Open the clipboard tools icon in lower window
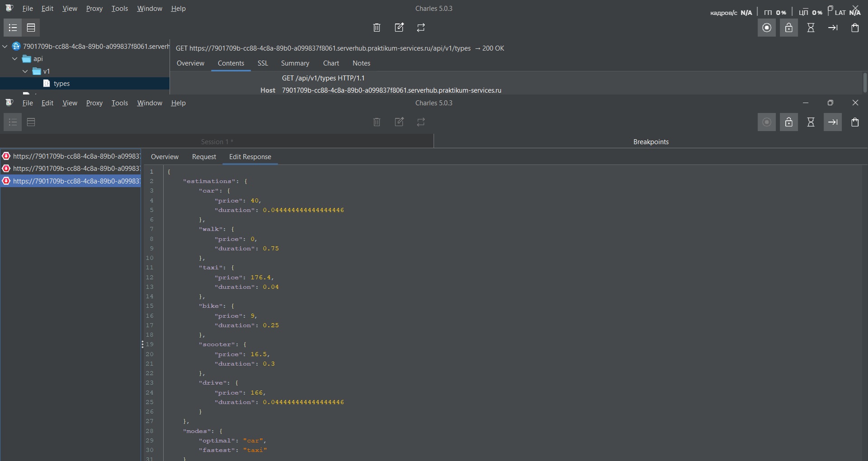The image size is (868, 461). [x=855, y=122]
